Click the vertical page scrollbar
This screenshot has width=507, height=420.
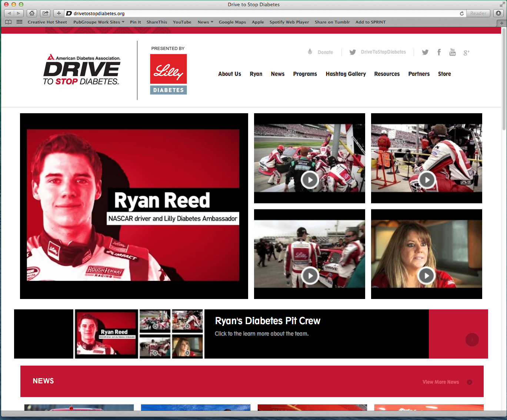(x=504, y=79)
